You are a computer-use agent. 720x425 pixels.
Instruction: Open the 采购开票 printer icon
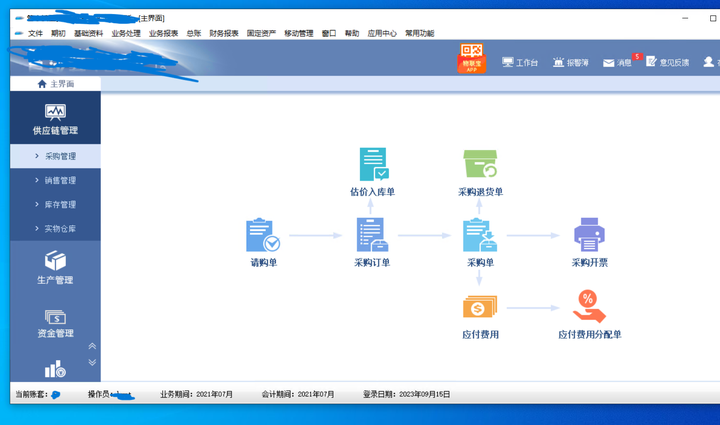(x=589, y=235)
